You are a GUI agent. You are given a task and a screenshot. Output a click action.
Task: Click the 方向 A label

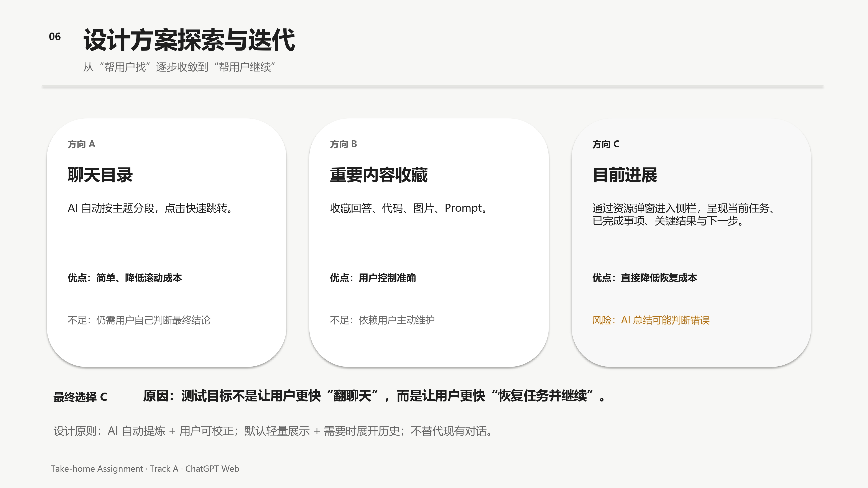(82, 144)
